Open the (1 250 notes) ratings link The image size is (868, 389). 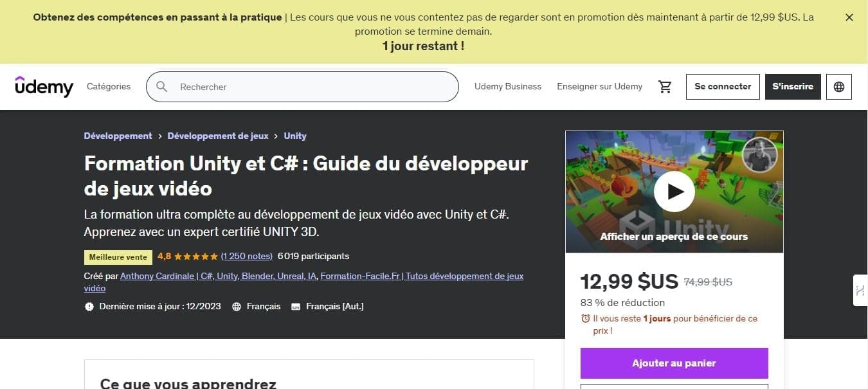click(x=247, y=256)
